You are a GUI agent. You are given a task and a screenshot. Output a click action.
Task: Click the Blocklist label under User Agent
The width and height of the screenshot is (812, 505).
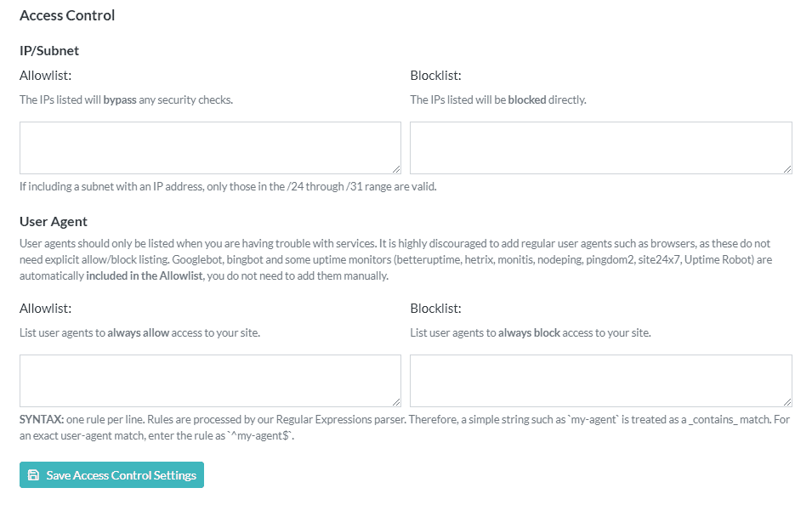tap(435, 309)
